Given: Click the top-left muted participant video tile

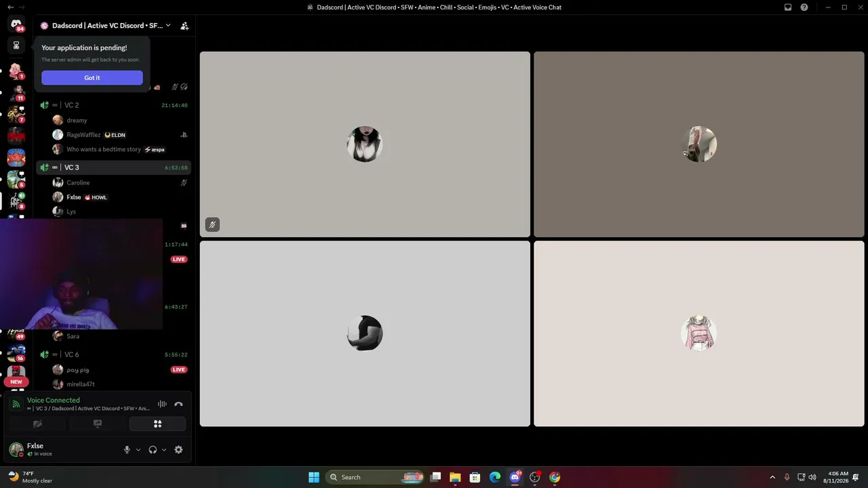Looking at the screenshot, I should coord(365,144).
